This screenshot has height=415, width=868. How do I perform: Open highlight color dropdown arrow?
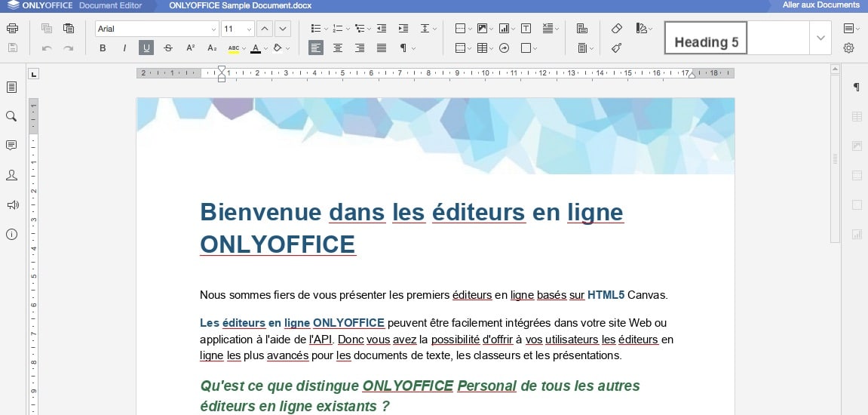pyautogui.click(x=244, y=48)
